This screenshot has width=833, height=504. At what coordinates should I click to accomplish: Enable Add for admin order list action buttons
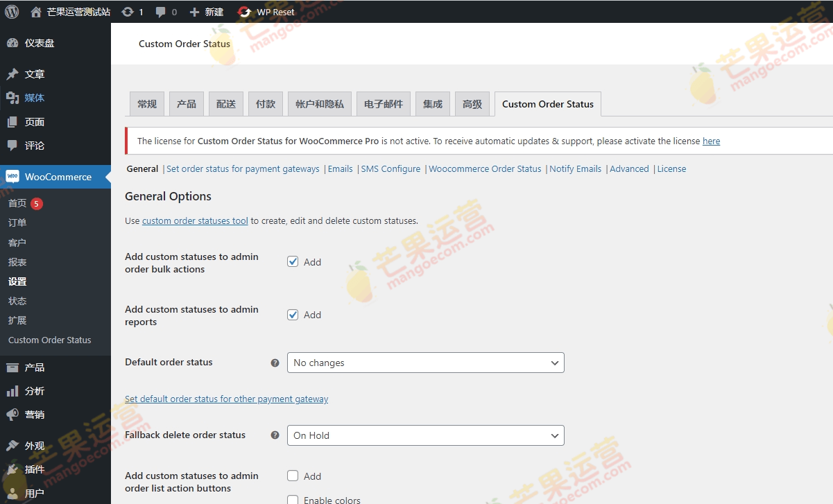293,476
